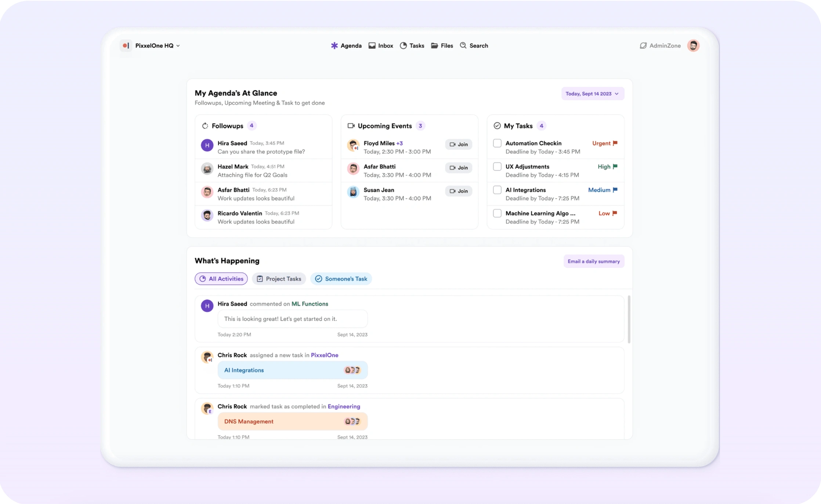Click the red Urgent flag icon
The width and height of the screenshot is (821, 504).
pos(615,143)
